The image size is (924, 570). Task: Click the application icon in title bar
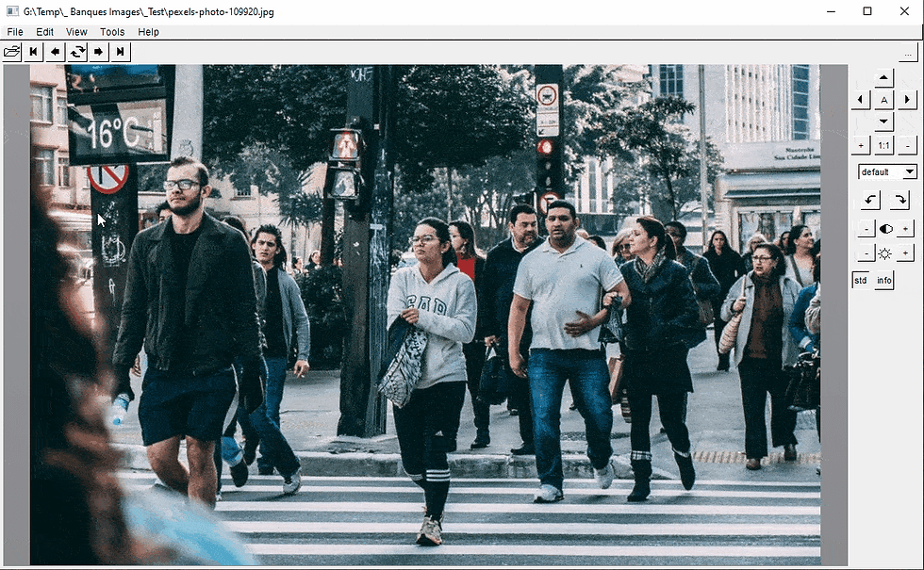[11, 11]
